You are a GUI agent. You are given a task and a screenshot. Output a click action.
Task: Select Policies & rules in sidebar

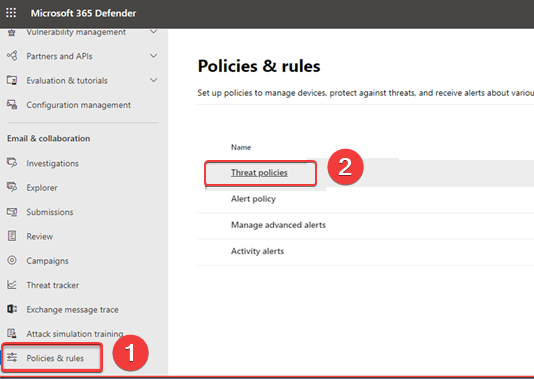(x=55, y=358)
